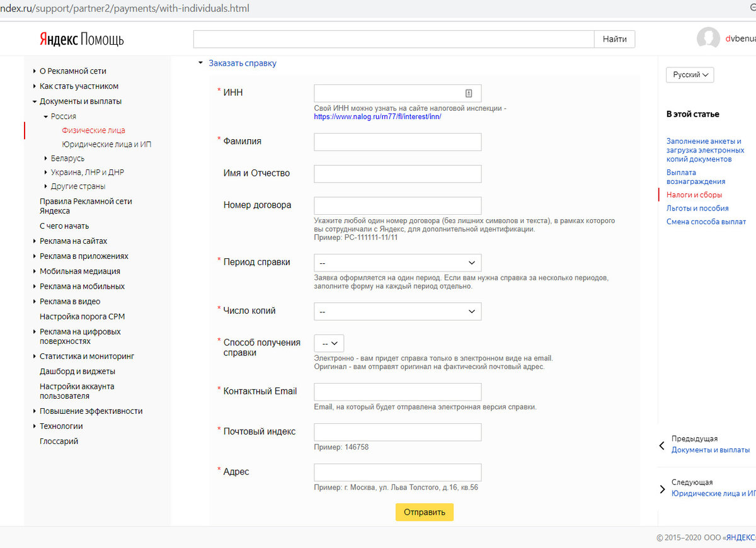Viewport: 756px width, 548px height.
Task: Go to previous article Документы и выплаты
Action: click(711, 450)
